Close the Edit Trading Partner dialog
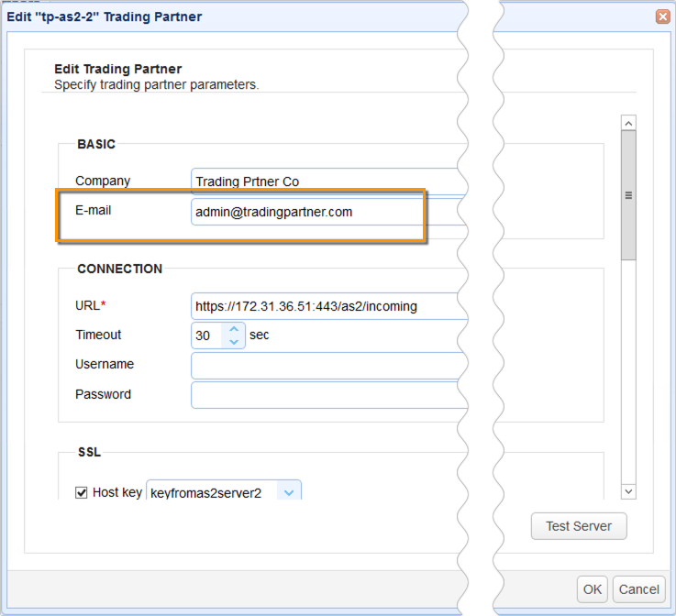 pyautogui.click(x=661, y=16)
